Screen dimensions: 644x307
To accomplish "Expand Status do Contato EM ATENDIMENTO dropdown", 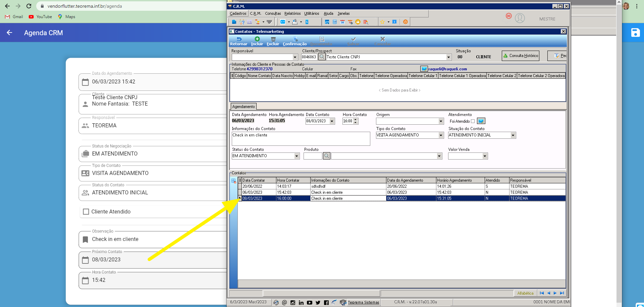I will point(297,156).
